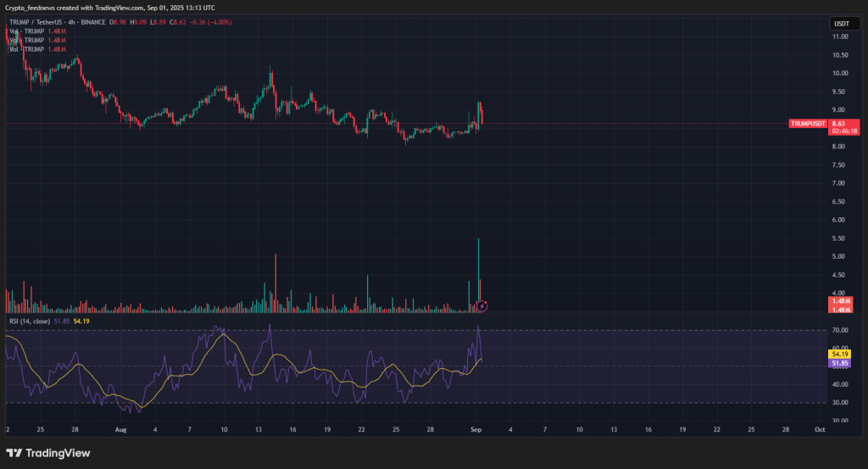Screen dimensions: 868x469
Task: Click the purple lightning event icon
Action: tap(482, 305)
